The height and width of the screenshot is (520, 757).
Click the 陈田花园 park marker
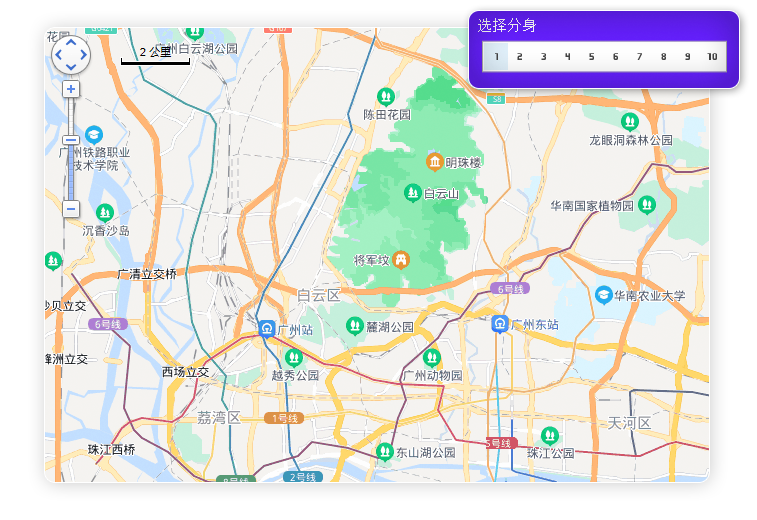click(385, 97)
